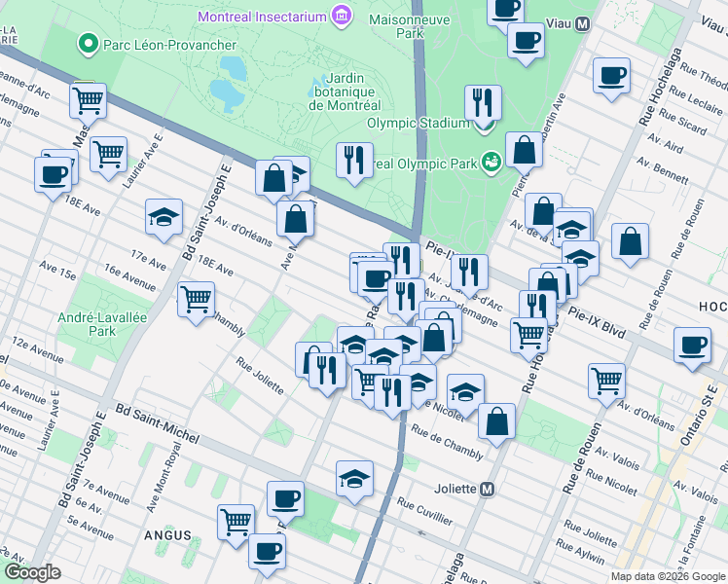Click the Maisonneuve Park label
The image size is (728, 584).
click(x=410, y=26)
